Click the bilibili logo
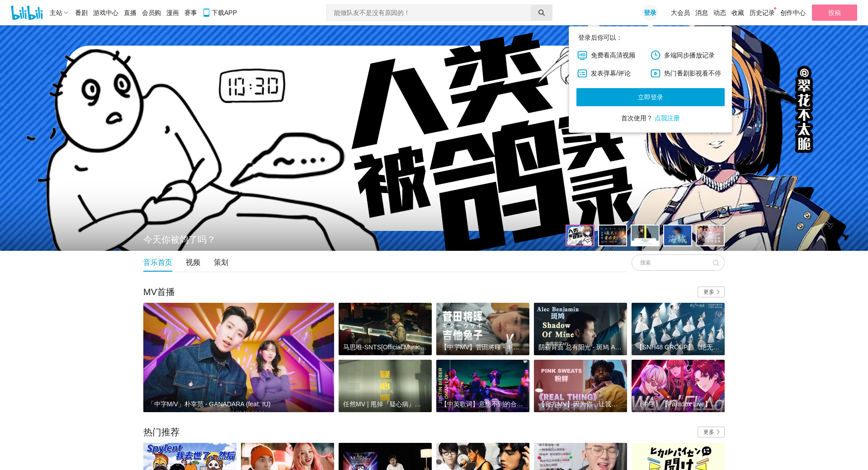The height and width of the screenshot is (470, 868). [x=27, y=13]
